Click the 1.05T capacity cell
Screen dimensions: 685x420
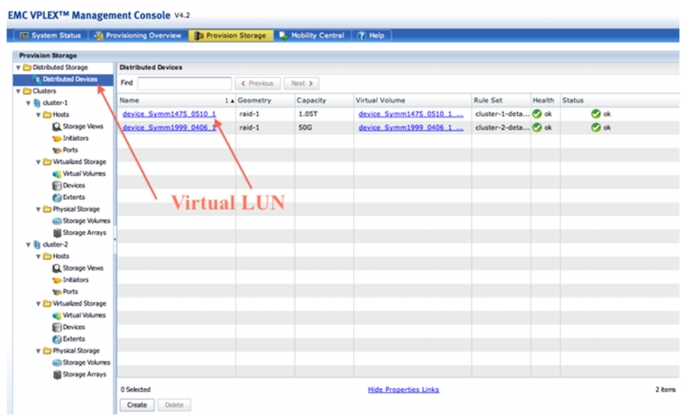pyautogui.click(x=308, y=114)
